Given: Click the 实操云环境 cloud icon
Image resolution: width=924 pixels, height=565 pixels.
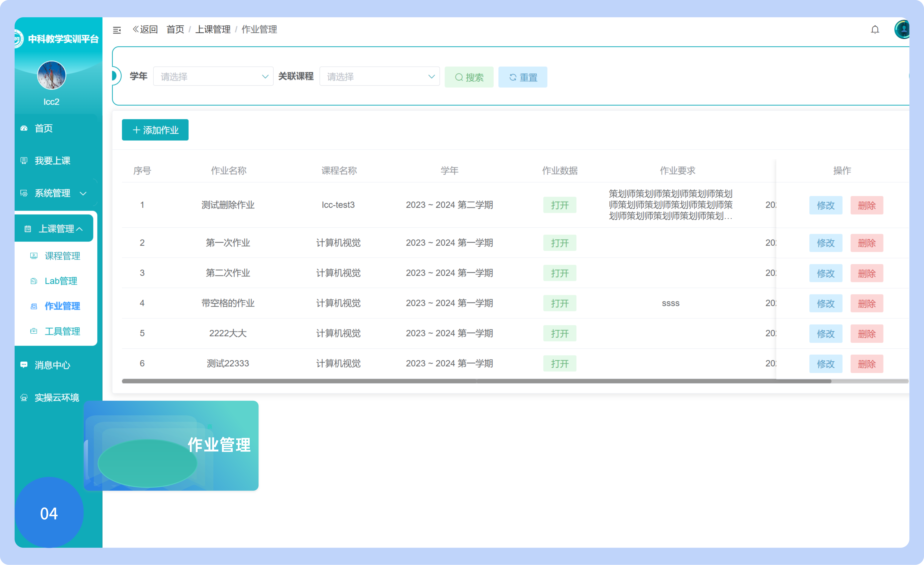Looking at the screenshot, I should [x=24, y=397].
